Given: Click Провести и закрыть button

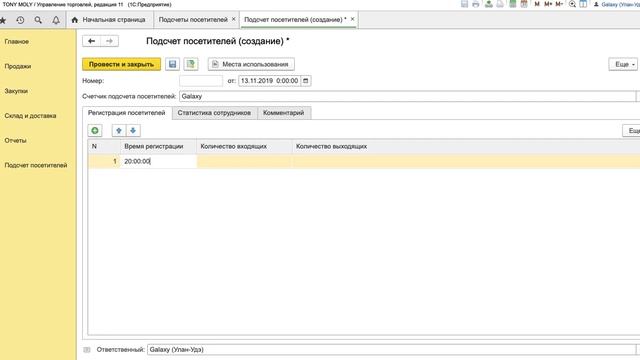Looking at the screenshot, I should 122,64.
